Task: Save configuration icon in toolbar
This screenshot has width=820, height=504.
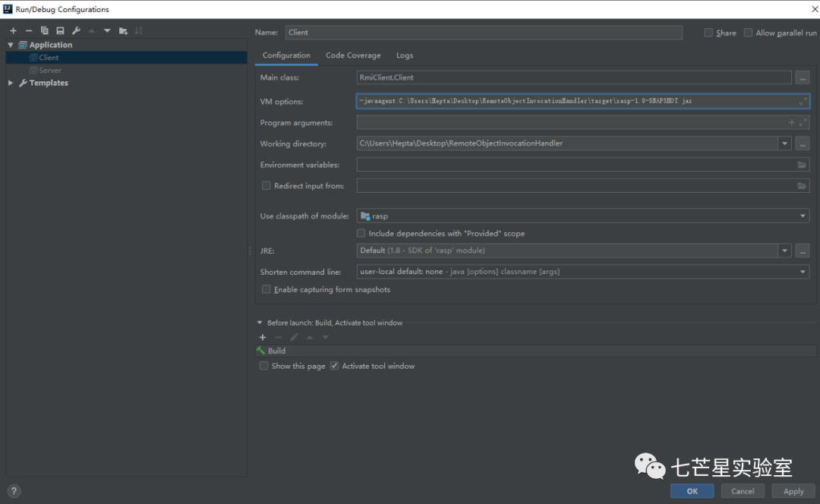Action: 60,31
